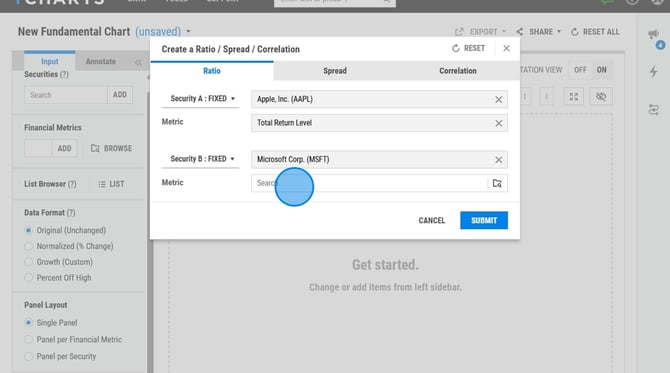Collapse the left sidebar with double chevron

point(138,62)
